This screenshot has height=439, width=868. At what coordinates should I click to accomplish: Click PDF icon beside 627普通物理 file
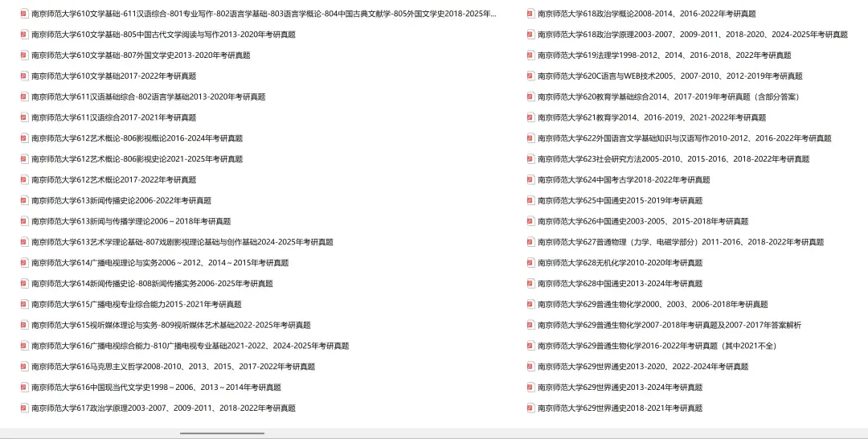pyautogui.click(x=530, y=242)
